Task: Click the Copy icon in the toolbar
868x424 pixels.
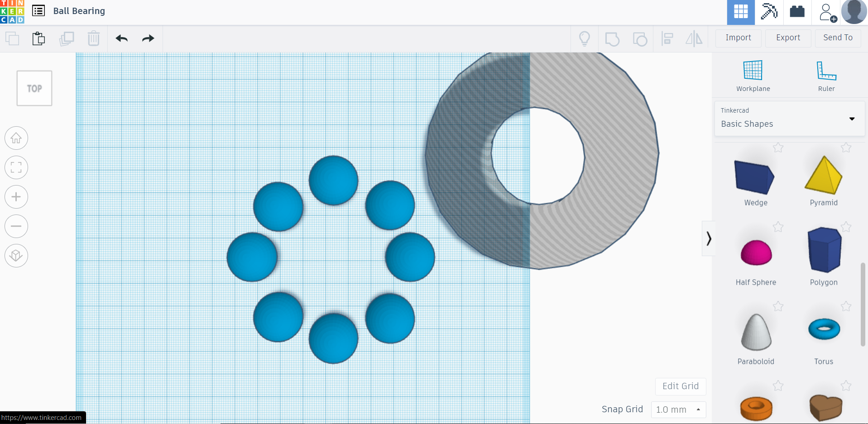Action: coord(12,38)
